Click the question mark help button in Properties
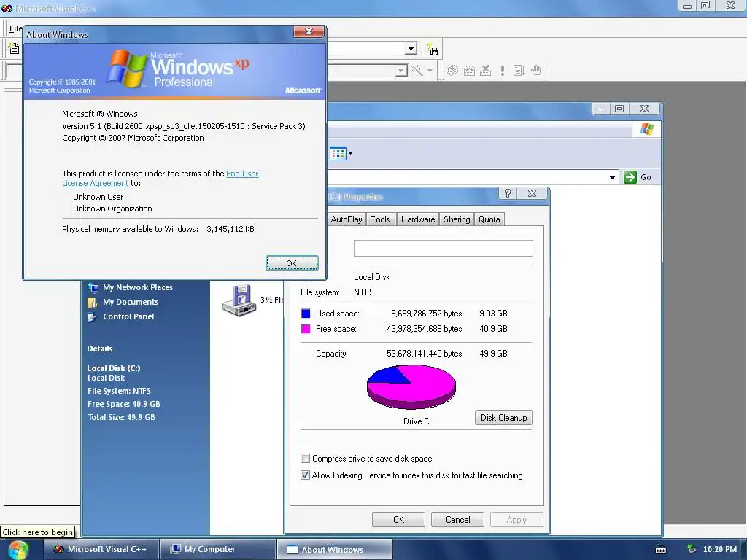Screen dimensions: 747x560 [508, 193]
